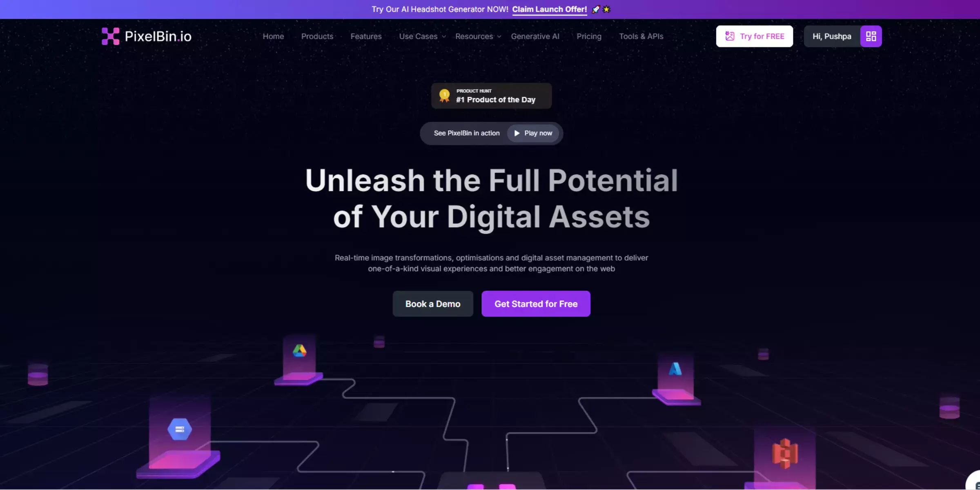Click the Play button icon next to Play now
This screenshot has width=980, height=490.
(516, 133)
